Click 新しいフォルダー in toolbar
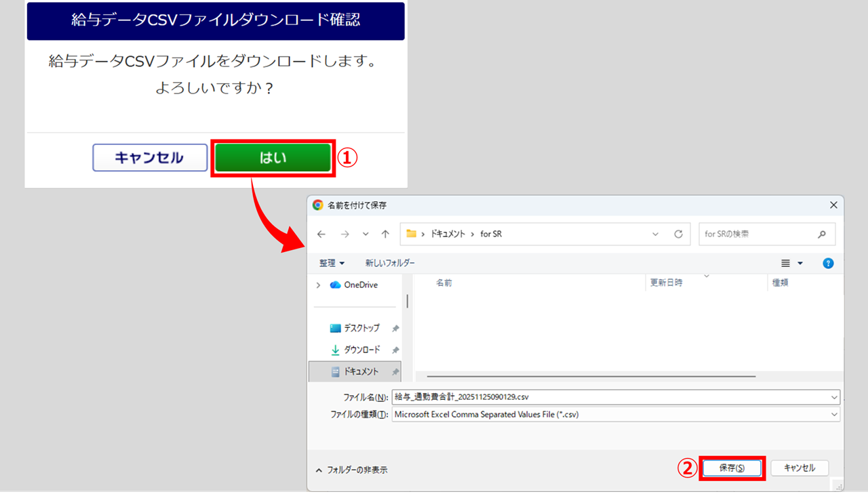The image size is (868, 494). coord(390,263)
